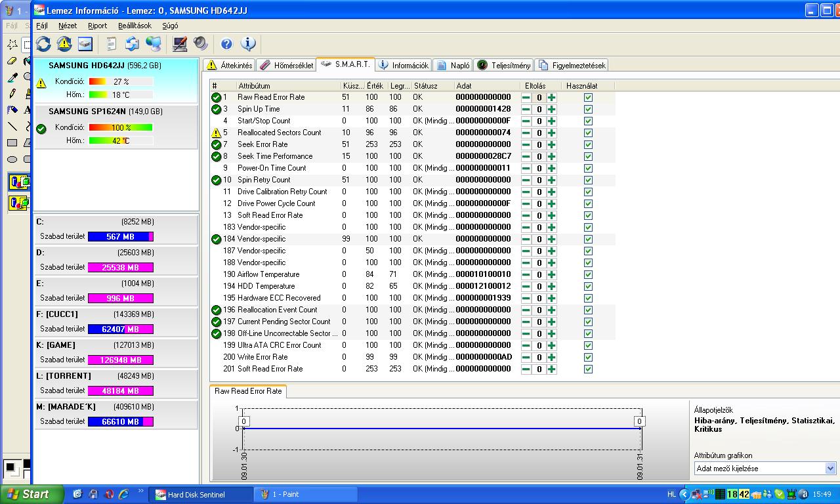
Task: Uncheck Használat for Airflow Temperature
Action: coord(588,274)
